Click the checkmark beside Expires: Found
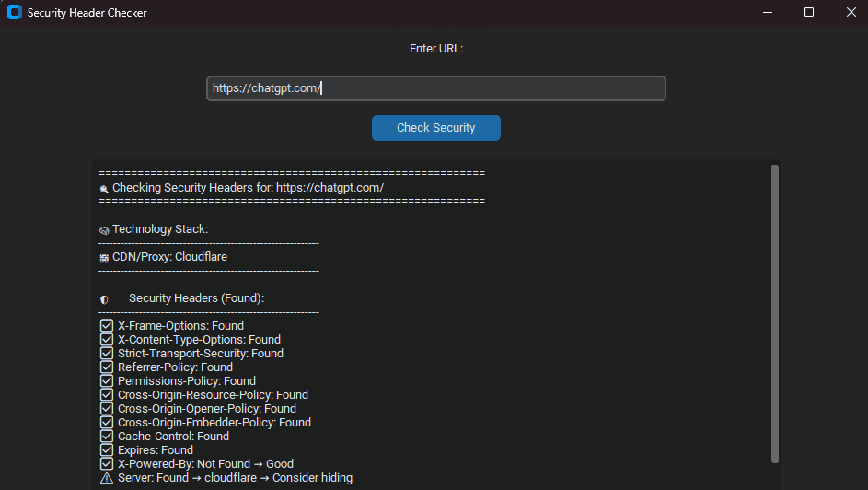The image size is (868, 490). (x=106, y=450)
